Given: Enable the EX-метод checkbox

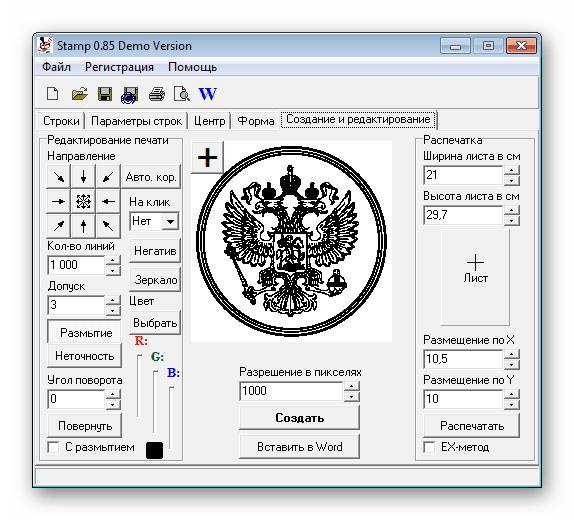Looking at the screenshot, I should pos(429,447).
